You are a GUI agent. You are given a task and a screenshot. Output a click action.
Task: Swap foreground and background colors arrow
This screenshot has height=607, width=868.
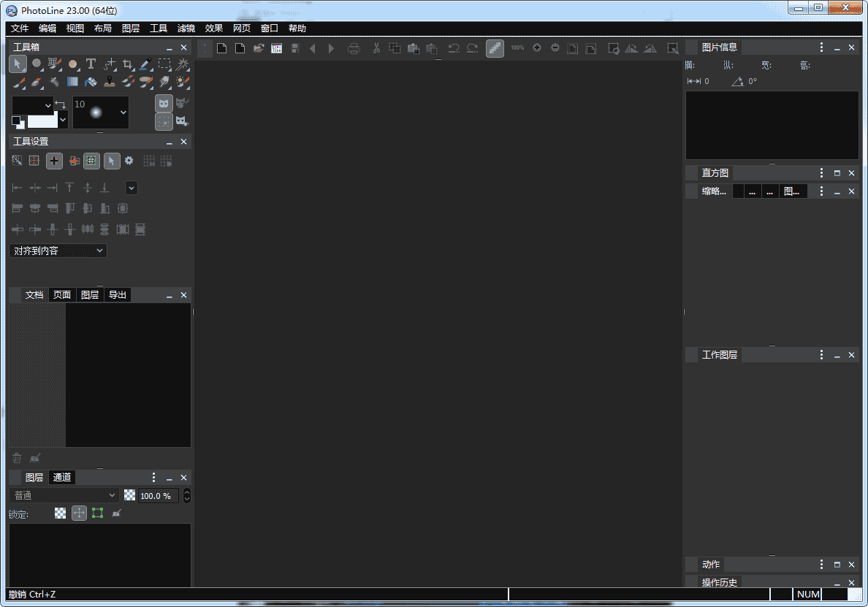tap(61, 104)
